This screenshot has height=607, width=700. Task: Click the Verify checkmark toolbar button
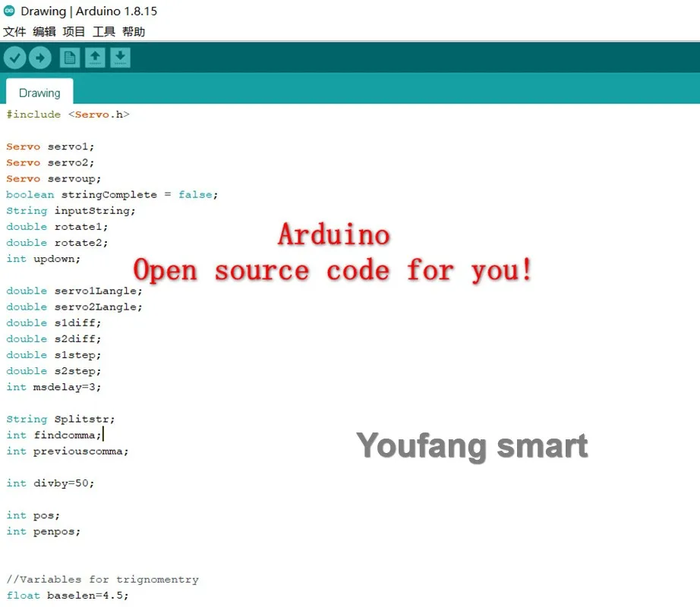pos(14,58)
